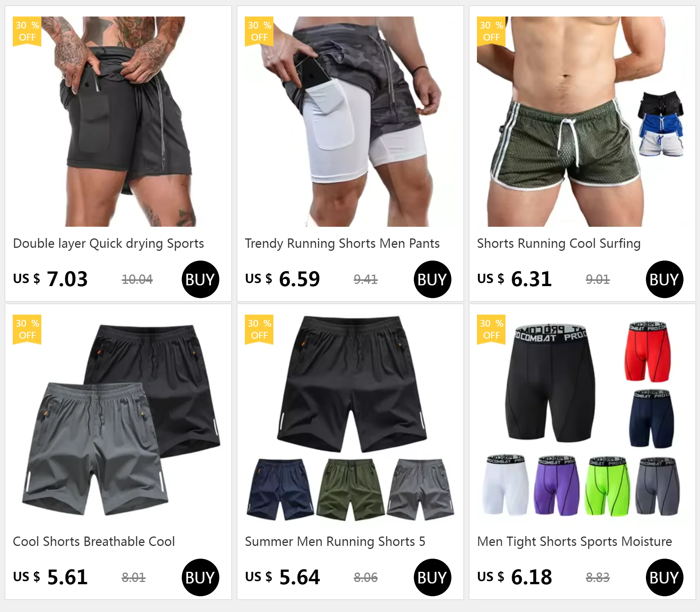Click the 30% OFF badge on Cool Shorts
The width and height of the screenshot is (700, 612).
point(27,330)
